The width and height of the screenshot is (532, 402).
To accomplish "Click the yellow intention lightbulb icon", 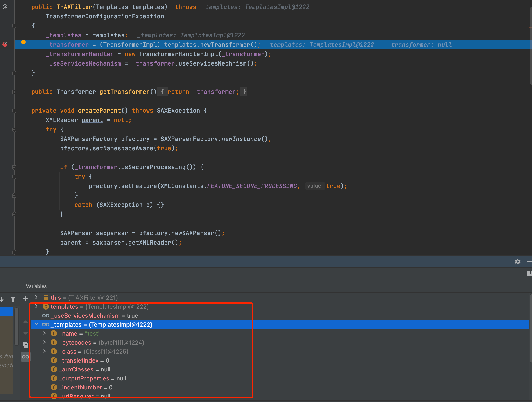I will pos(23,43).
